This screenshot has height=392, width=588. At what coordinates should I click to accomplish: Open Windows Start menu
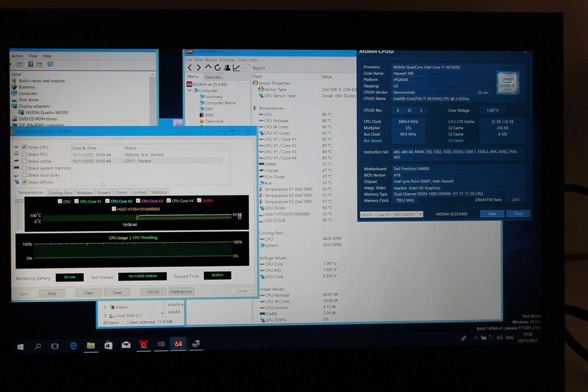pyautogui.click(x=20, y=347)
